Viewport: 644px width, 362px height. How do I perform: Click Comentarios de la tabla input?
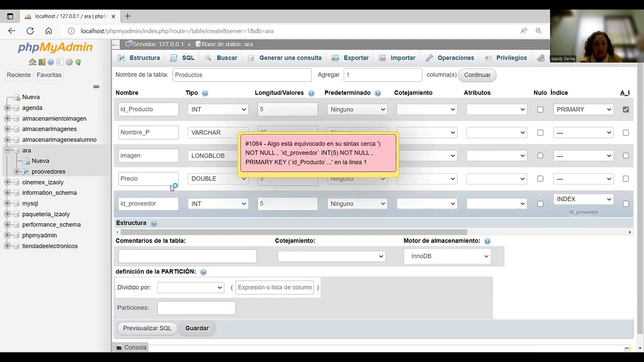[x=187, y=256]
